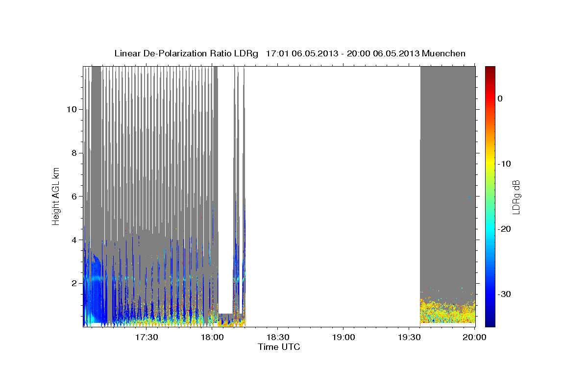588x392 pixels.
Task: Click the 19:30 time tick label
Action: point(409,338)
